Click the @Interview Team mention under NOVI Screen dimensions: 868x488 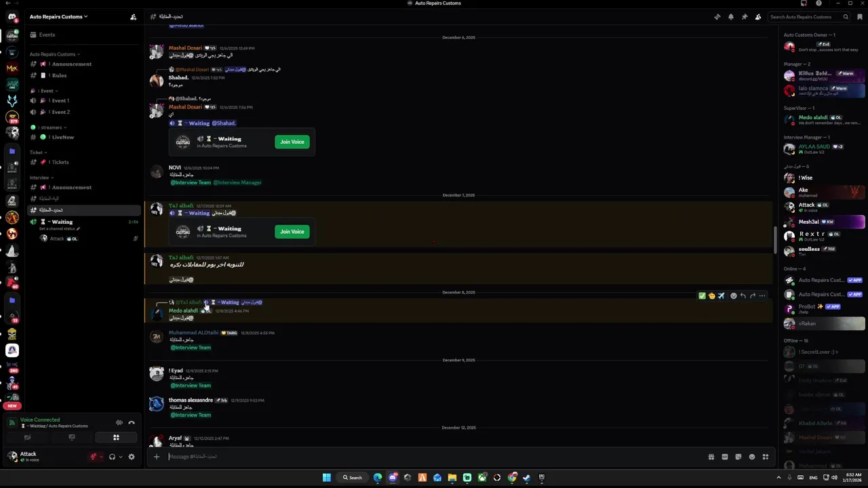(x=191, y=183)
